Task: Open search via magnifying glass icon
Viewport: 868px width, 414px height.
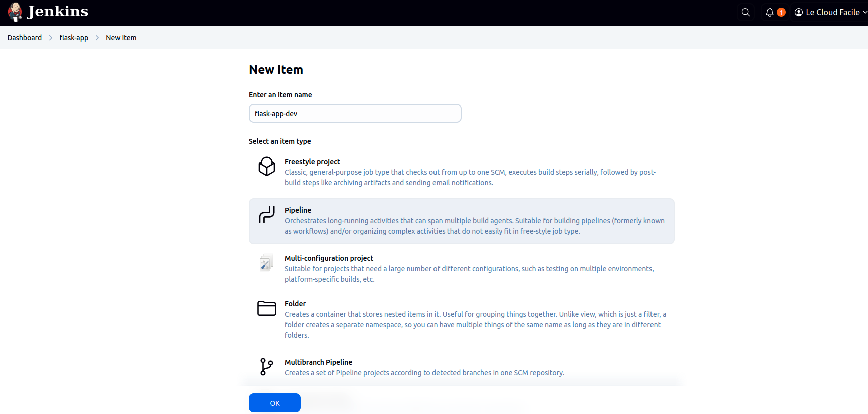Action: pyautogui.click(x=745, y=12)
